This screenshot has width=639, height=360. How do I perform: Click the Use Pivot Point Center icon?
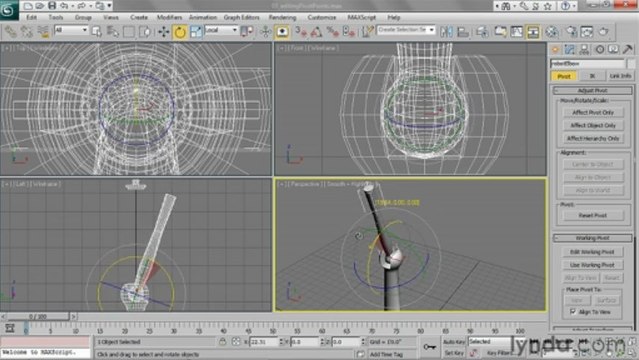point(247,31)
